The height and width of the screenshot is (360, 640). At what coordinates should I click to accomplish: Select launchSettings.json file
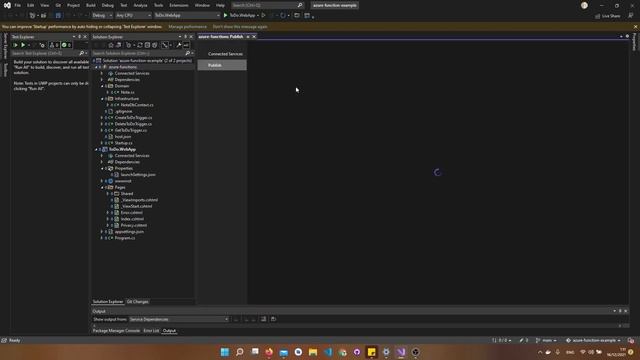coord(138,175)
